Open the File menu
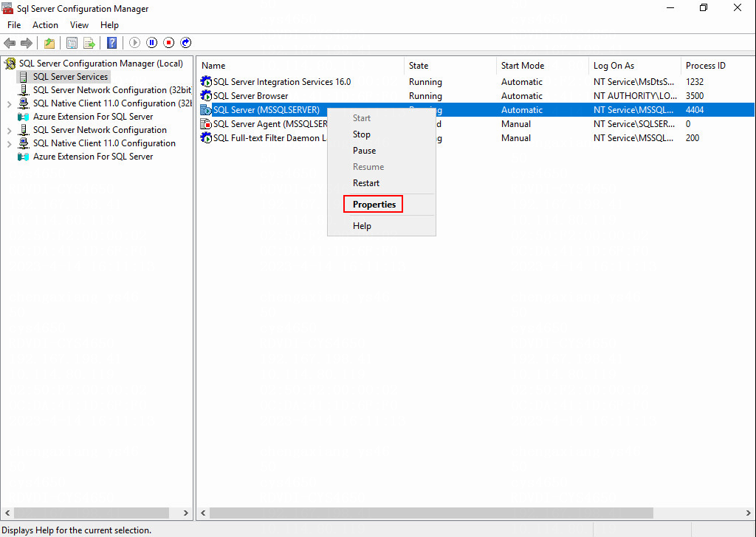The width and height of the screenshot is (756, 537). point(14,25)
